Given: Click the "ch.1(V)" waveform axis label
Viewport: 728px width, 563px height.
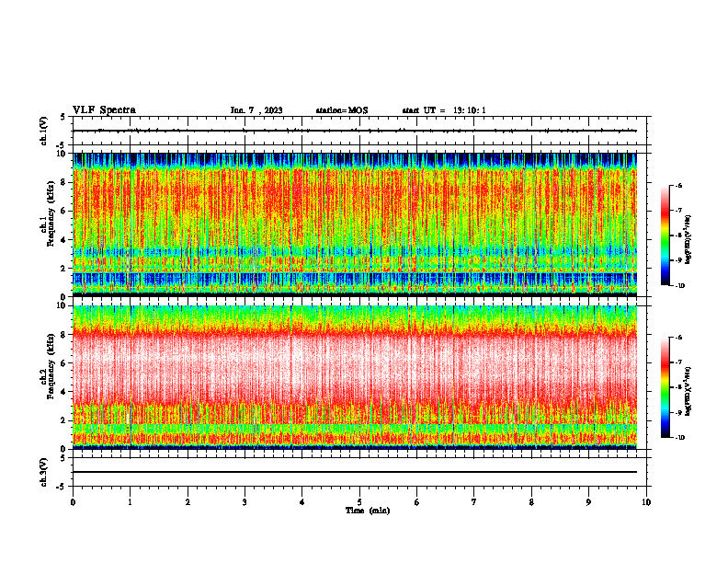Looking at the screenshot, I should 43,131.
